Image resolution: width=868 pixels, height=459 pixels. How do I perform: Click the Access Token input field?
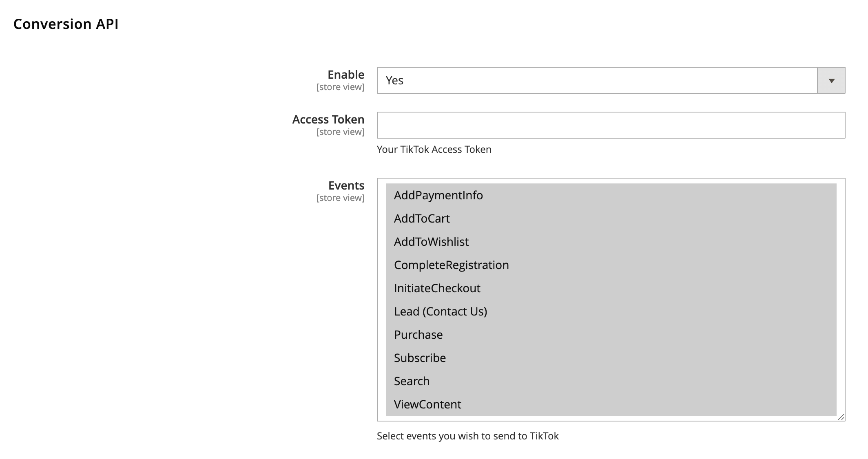pyautogui.click(x=611, y=125)
